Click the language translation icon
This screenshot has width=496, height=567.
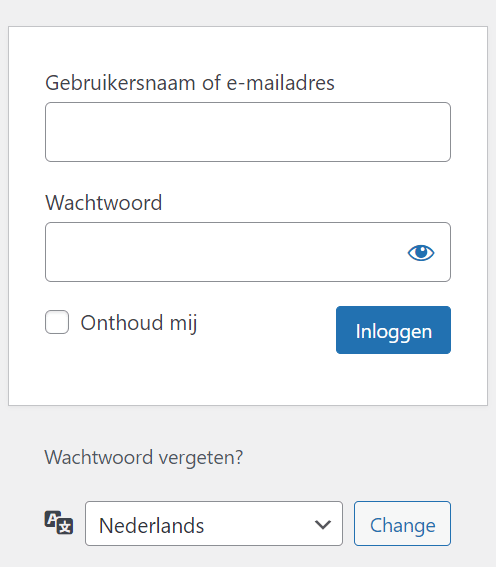tap(59, 523)
